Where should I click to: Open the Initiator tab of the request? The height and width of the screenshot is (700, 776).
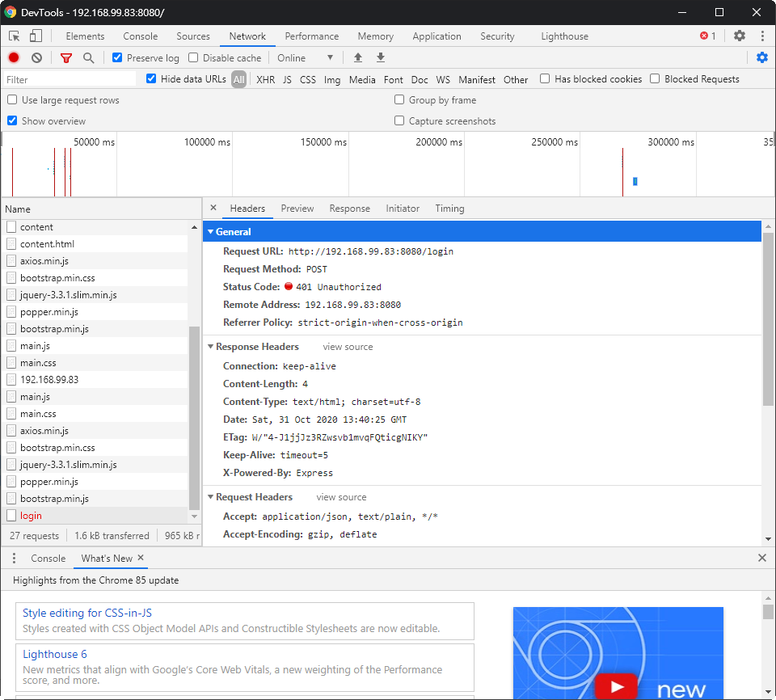point(403,209)
